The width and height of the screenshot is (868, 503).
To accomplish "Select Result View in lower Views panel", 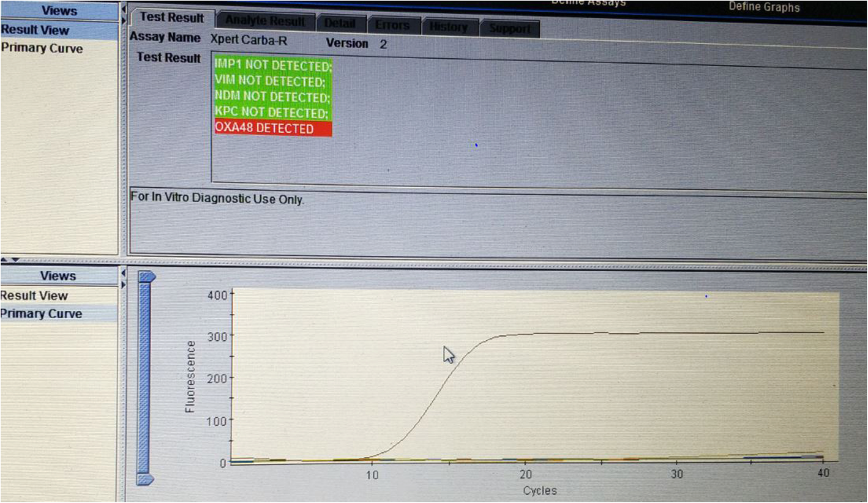I will click(58, 296).
